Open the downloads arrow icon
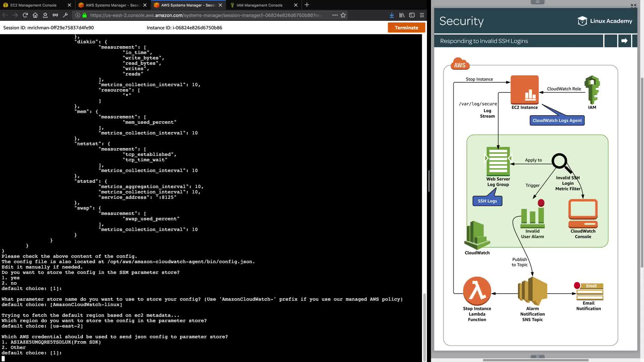This screenshot has width=644, height=362. coord(391,15)
